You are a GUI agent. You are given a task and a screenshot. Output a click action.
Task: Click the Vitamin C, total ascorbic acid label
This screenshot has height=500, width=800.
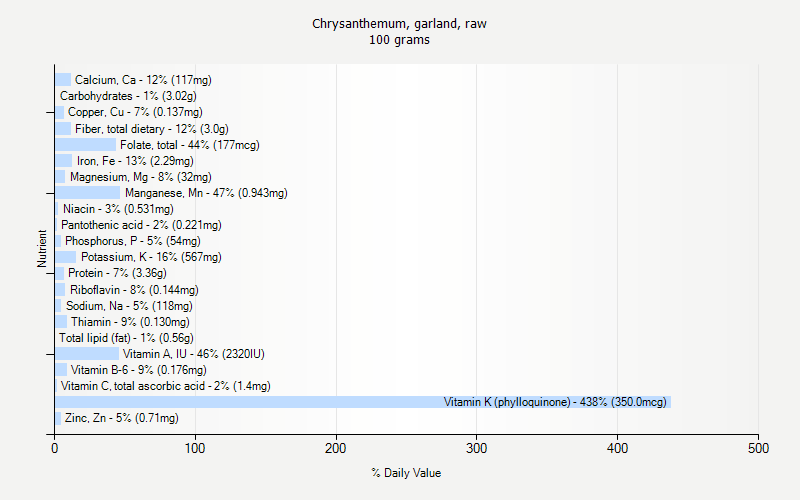[x=166, y=386]
